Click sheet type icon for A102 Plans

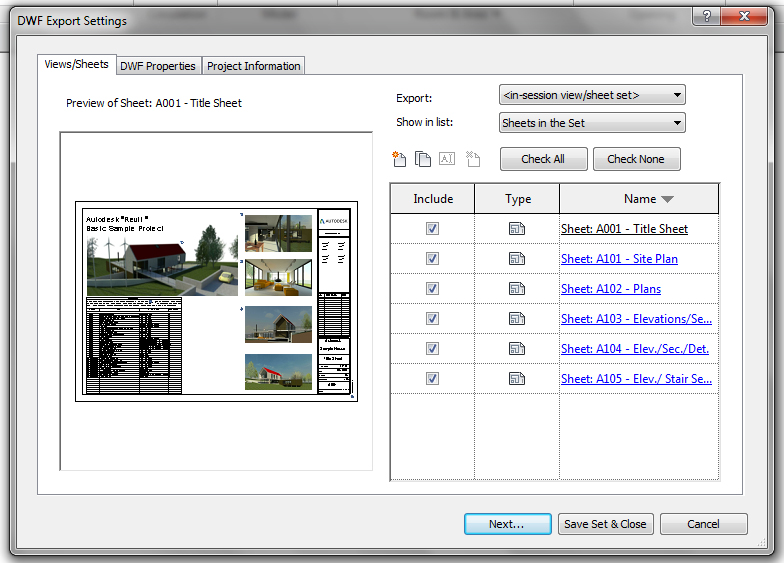coord(517,289)
